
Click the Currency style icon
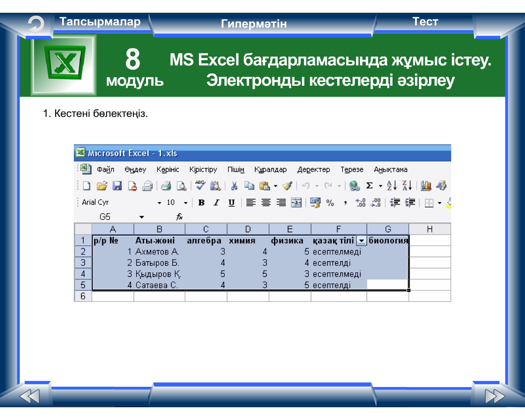tap(315, 203)
